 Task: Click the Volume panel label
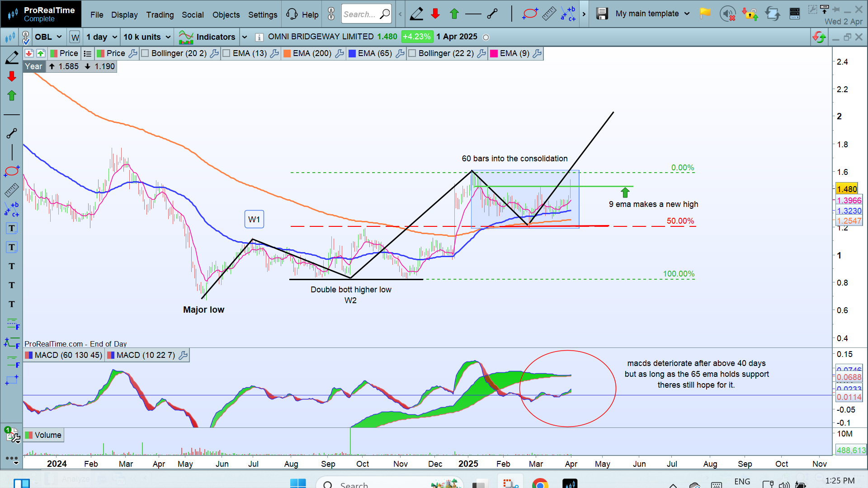[44, 435]
